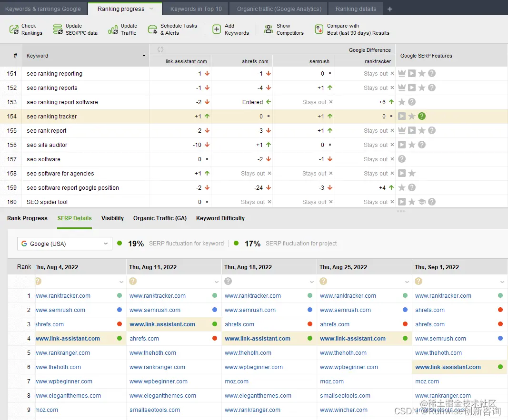This screenshot has width=508, height=420.
Task: Sort by Keyword column header
Action: point(86,56)
